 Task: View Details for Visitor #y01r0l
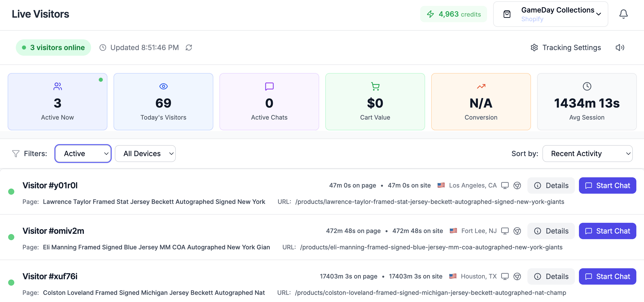pos(551,185)
